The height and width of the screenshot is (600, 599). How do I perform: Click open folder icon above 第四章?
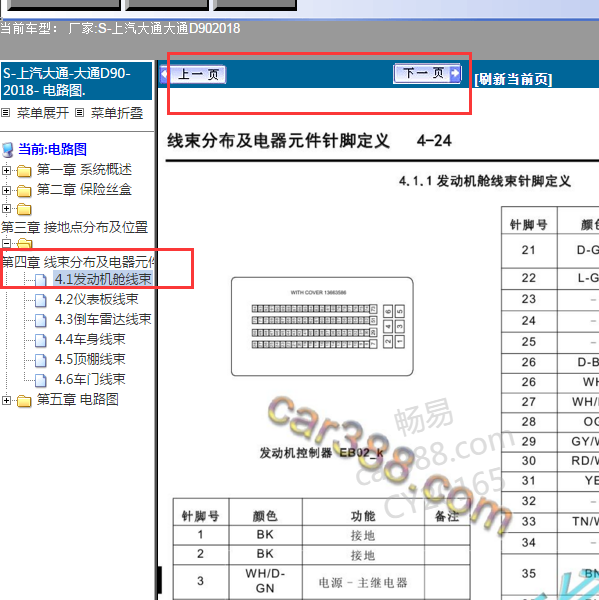(25, 243)
